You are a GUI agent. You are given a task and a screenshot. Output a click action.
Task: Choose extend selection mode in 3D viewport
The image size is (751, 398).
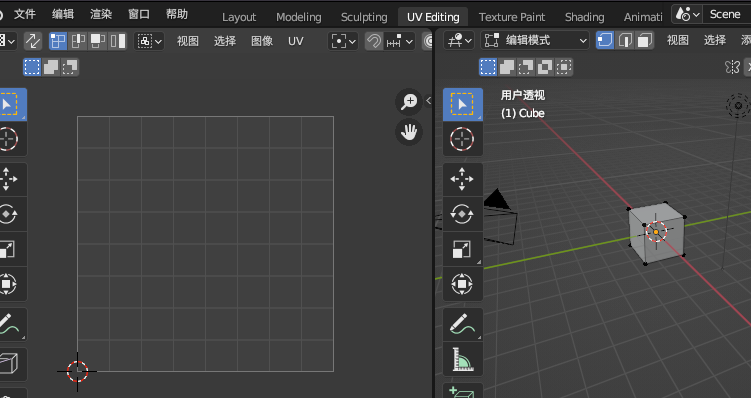point(507,67)
